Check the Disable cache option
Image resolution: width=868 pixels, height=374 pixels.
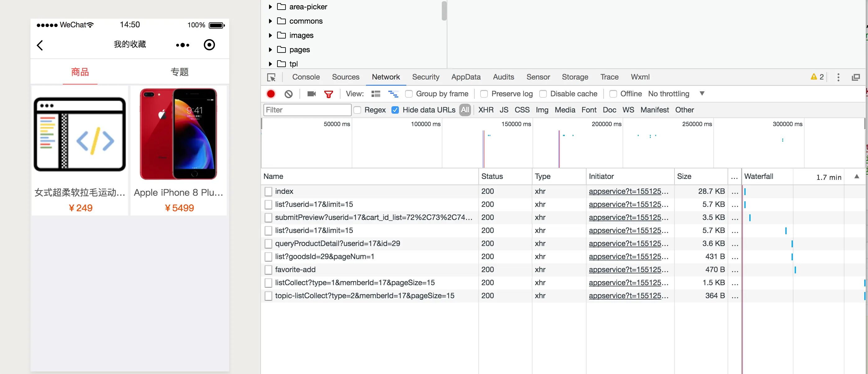click(543, 94)
